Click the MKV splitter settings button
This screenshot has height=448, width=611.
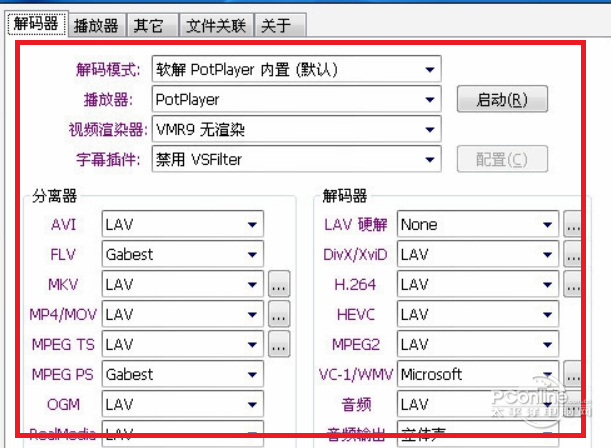click(x=279, y=284)
